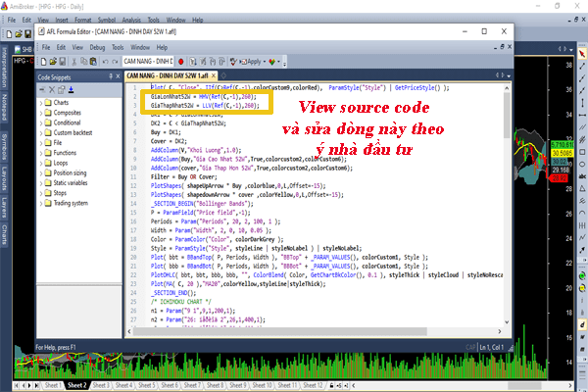Select the parallel lines drawing tool

582,127
